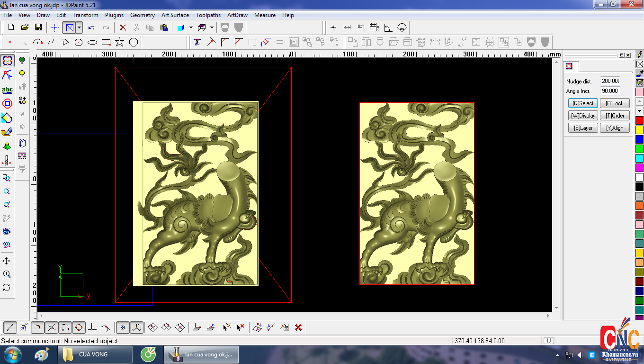
Task: Expand the view frame dropdown arrow
Action: point(80,27)
